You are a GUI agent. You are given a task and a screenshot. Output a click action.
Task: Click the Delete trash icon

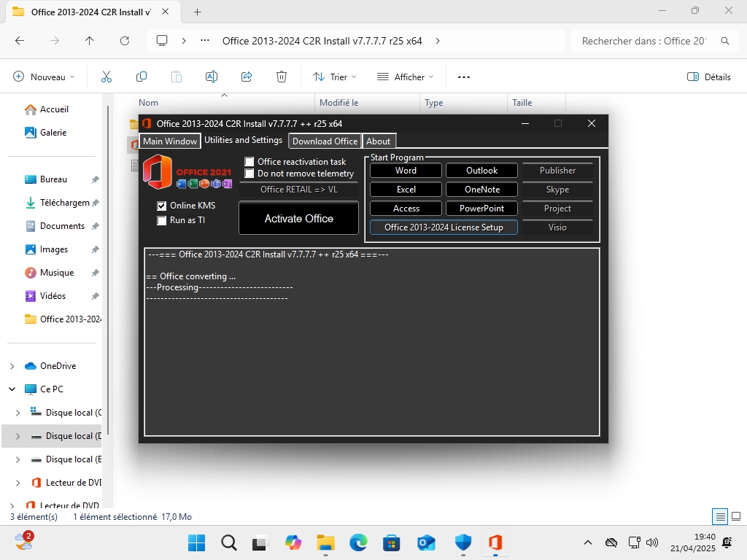[282, 77]
